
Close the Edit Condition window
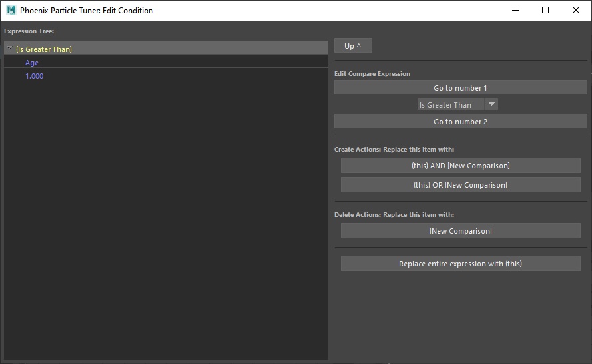coord(576,10)
